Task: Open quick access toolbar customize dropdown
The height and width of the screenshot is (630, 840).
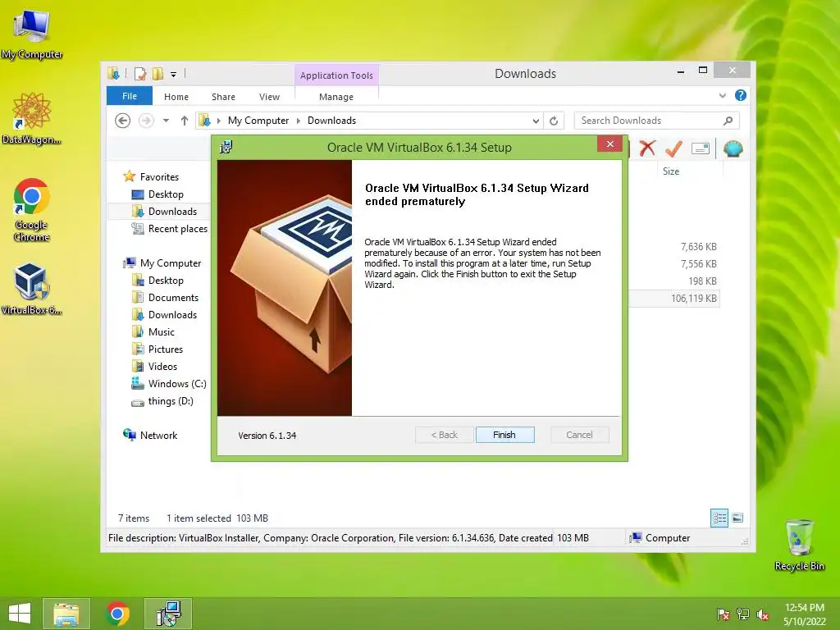Action: coord(174,75)
